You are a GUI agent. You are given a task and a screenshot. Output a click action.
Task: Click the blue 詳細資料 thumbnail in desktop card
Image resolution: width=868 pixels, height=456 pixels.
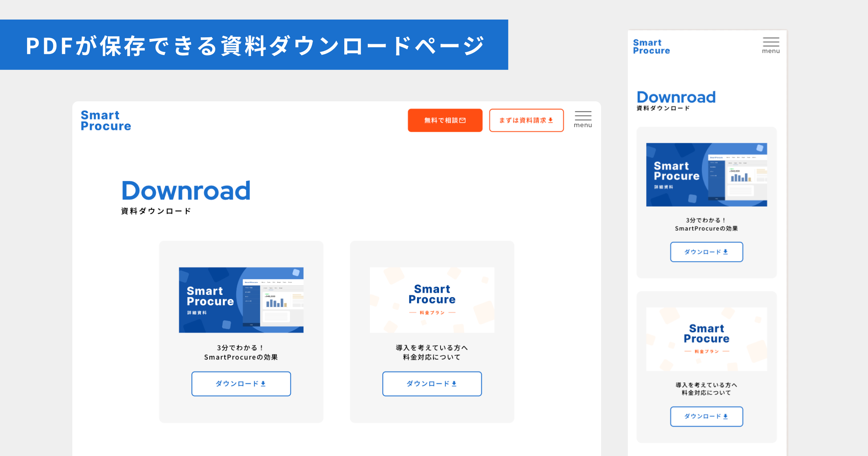click(241, 300)
